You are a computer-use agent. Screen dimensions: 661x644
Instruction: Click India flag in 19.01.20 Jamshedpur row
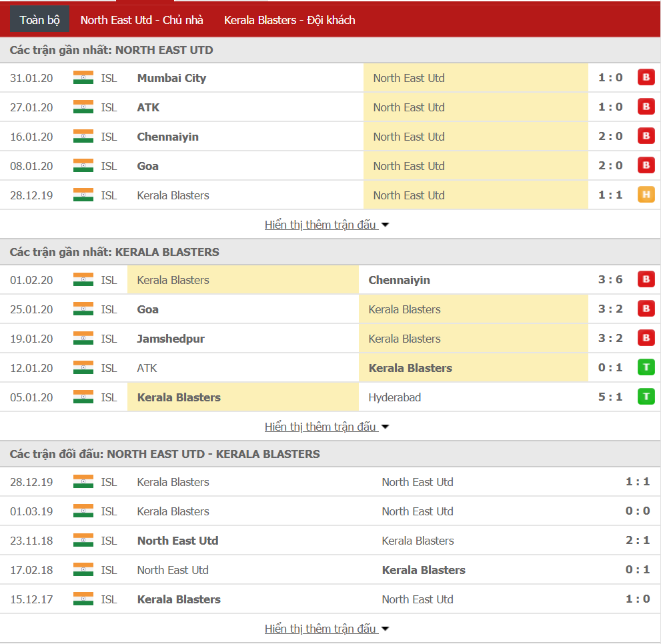[83, 338]
